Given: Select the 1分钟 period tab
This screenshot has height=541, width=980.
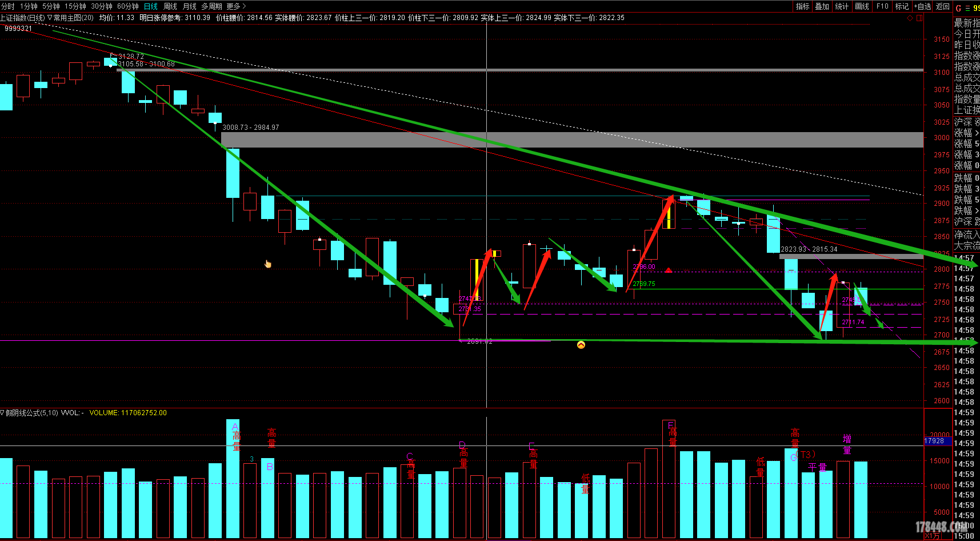Looking at the screenshot, I should pos(28,6).
